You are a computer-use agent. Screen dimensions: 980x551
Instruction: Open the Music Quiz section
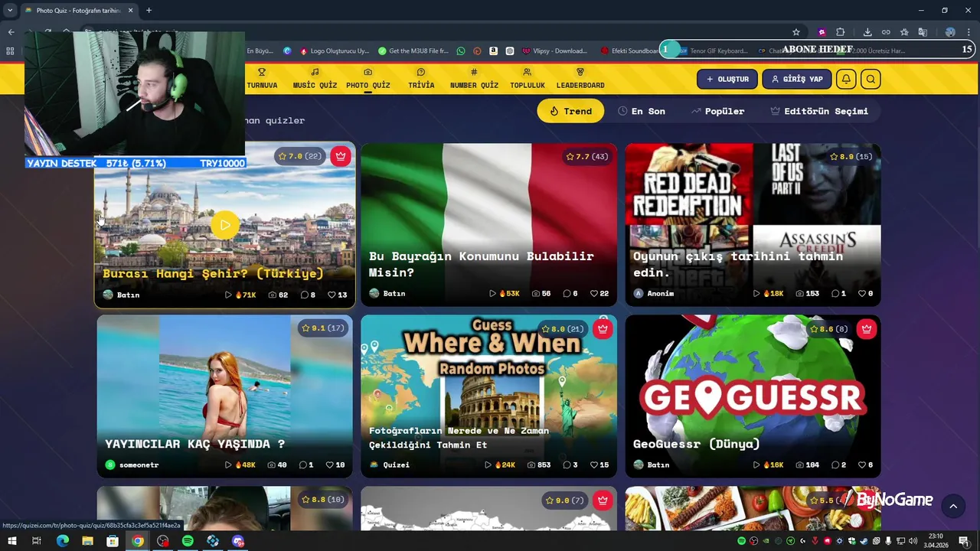pyautogui.click(x=315, y=78)
